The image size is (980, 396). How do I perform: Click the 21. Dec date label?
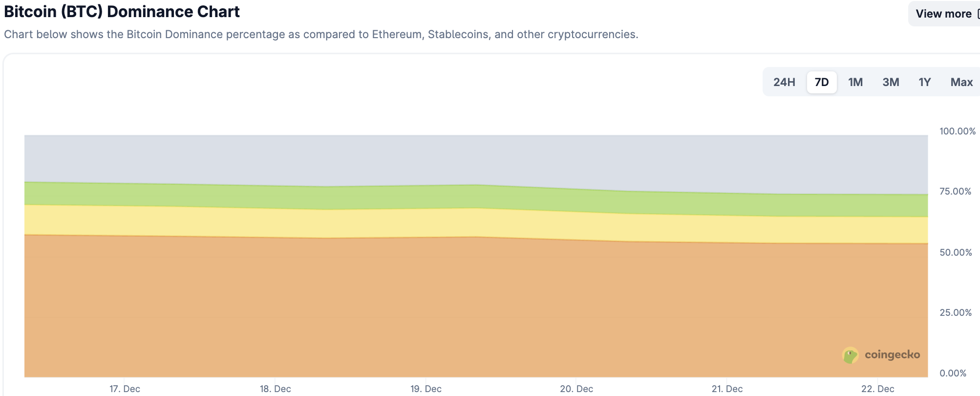(727, 389)
